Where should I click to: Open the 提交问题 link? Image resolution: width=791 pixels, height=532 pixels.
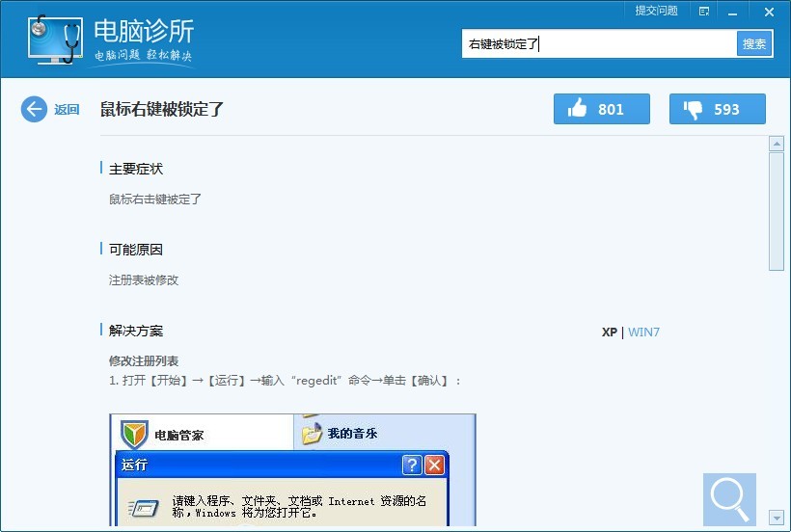pos(656,12)
